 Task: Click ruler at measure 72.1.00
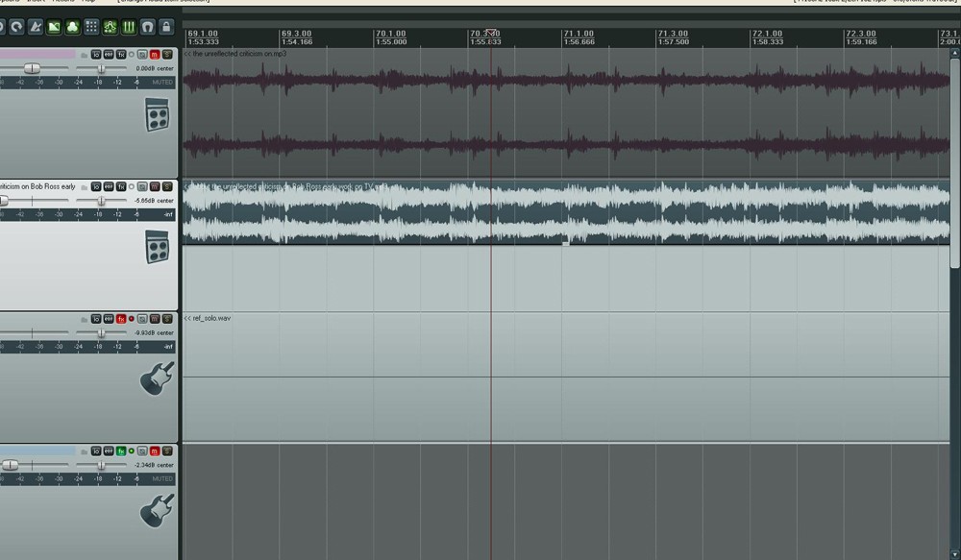pos(767,34)
